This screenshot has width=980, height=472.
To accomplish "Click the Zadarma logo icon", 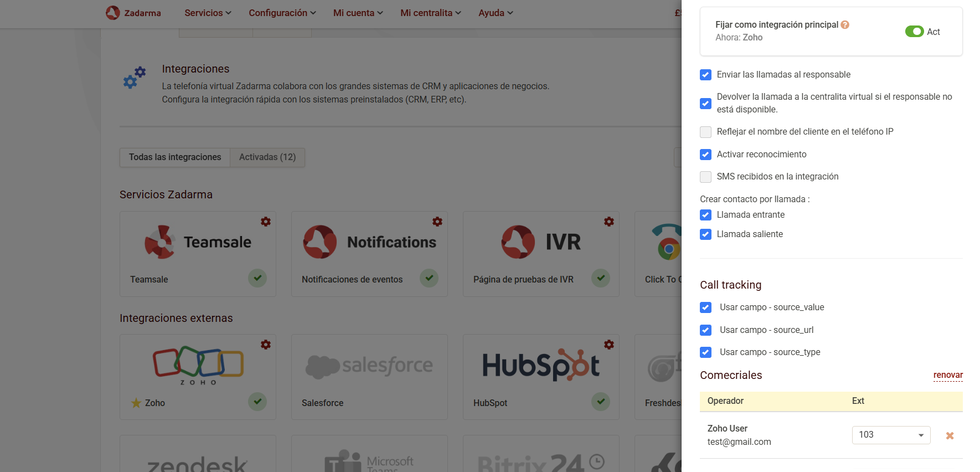I will click(113, 13).
